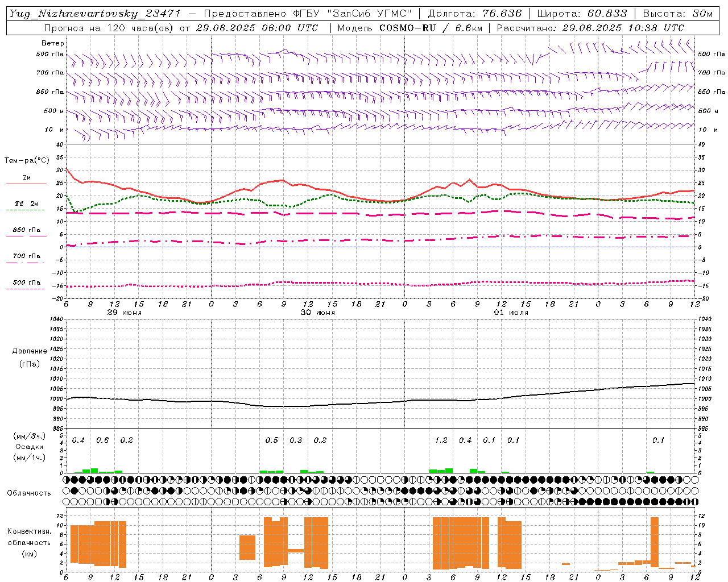Click the 30 июня date label

317,313
